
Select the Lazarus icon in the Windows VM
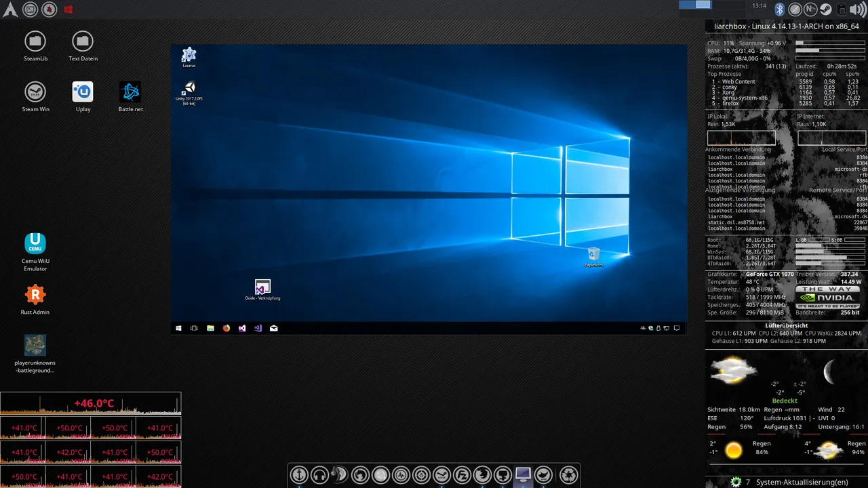(189, 57)
